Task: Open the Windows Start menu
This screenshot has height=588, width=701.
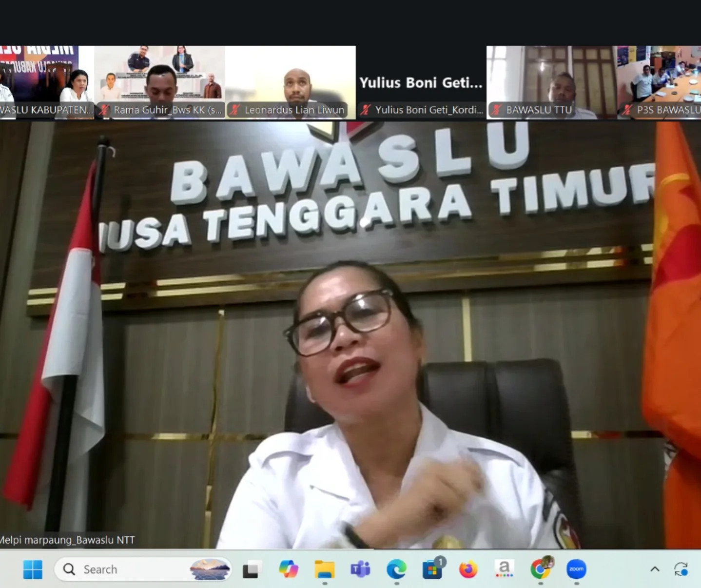Action: tap(33, 569)
